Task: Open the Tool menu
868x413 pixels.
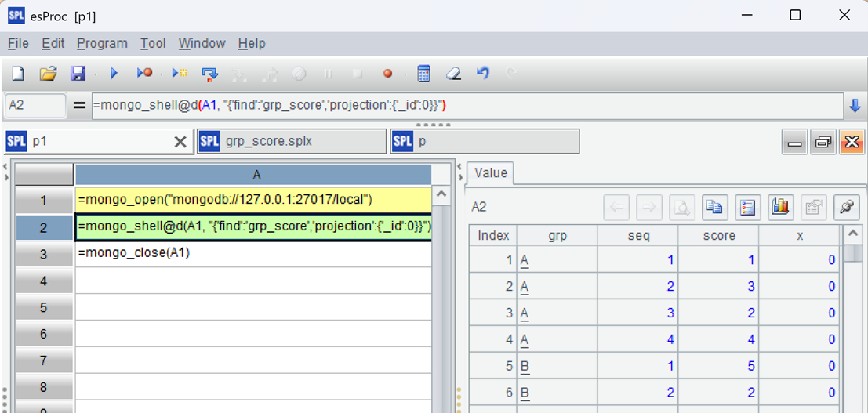Action: pyautogui.click(x=153, y=44)
